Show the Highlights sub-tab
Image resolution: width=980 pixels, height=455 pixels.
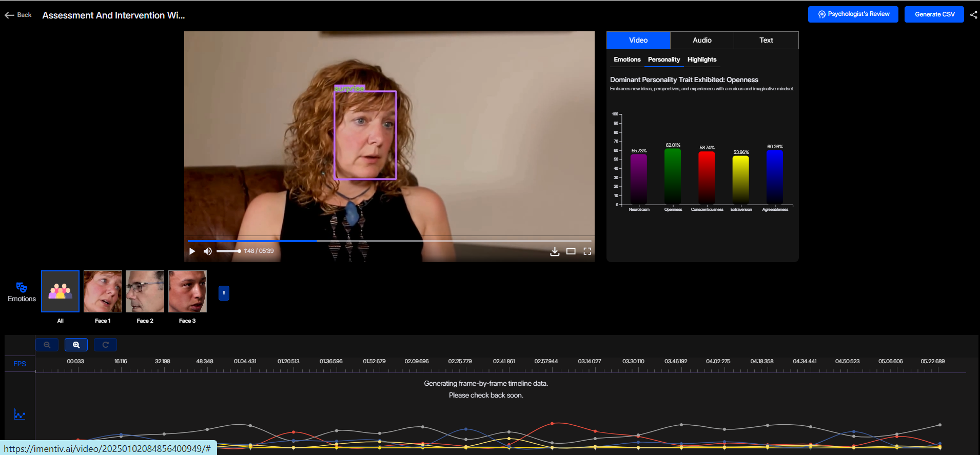pyautogui.click(x=701, y=60)
